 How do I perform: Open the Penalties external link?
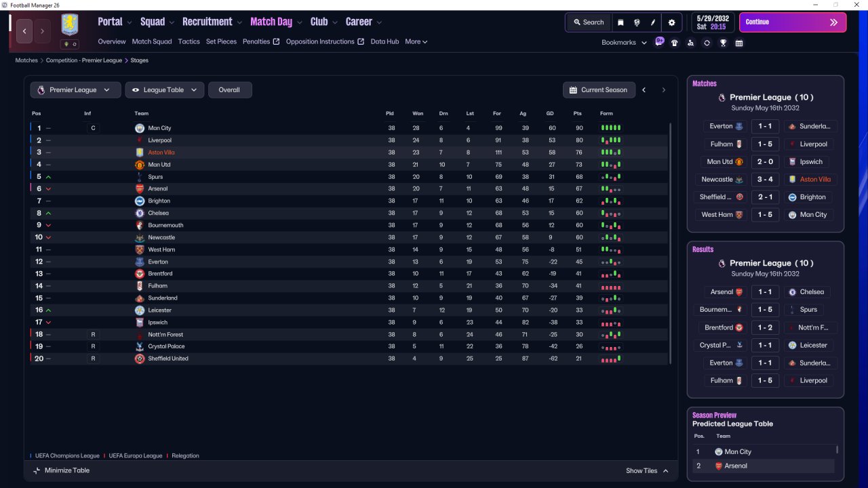261,42
